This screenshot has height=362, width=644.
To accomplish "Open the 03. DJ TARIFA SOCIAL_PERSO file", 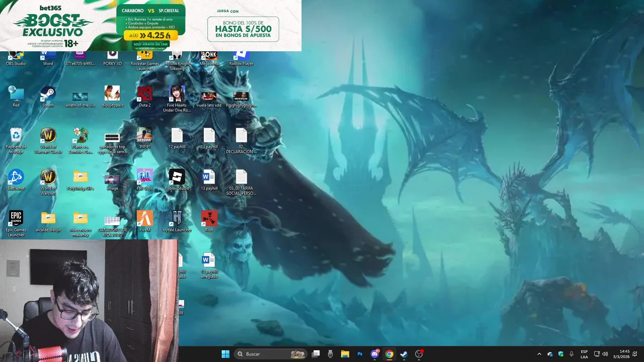I will [241, 183].
